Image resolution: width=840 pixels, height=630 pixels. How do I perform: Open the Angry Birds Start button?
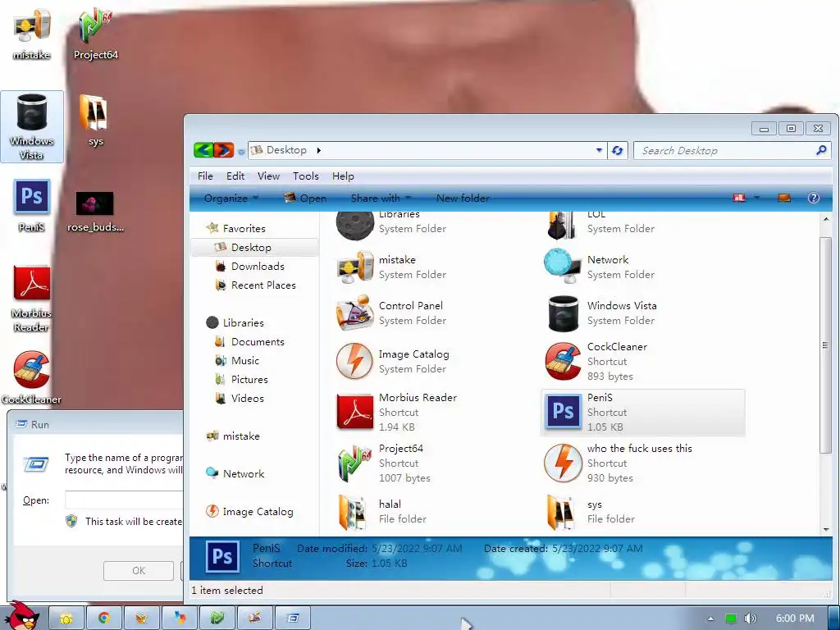21,616
